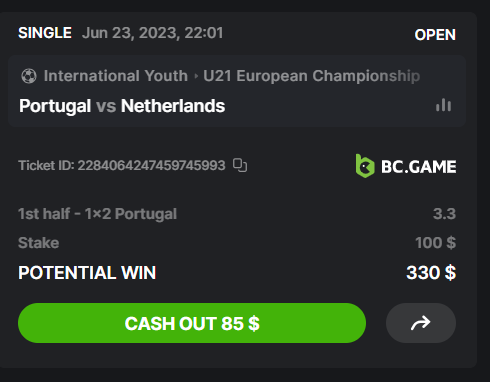Click the 1st half - 1x2 Portugal selection
Viewport: 490px width, 382px height.
pyautogui.click(x=97, y=214)
